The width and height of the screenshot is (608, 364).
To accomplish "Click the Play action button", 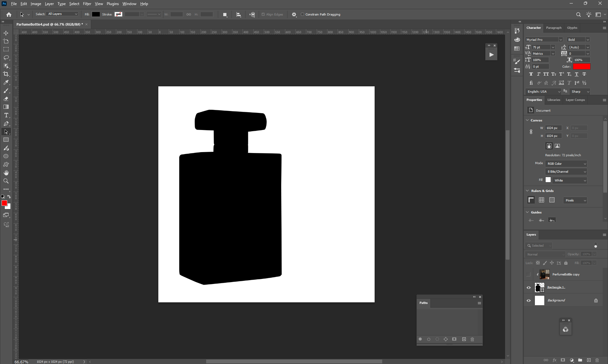I will (x=491, y=55).
